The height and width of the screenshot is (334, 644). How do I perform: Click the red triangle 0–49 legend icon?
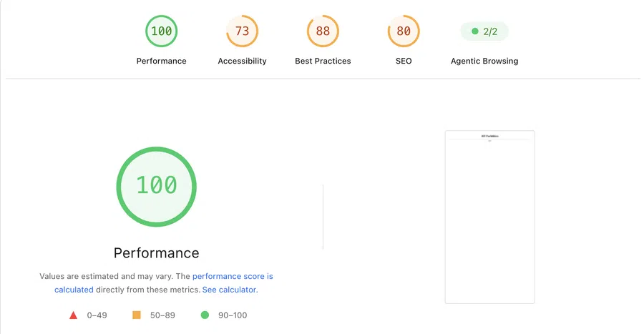[73, 315]
